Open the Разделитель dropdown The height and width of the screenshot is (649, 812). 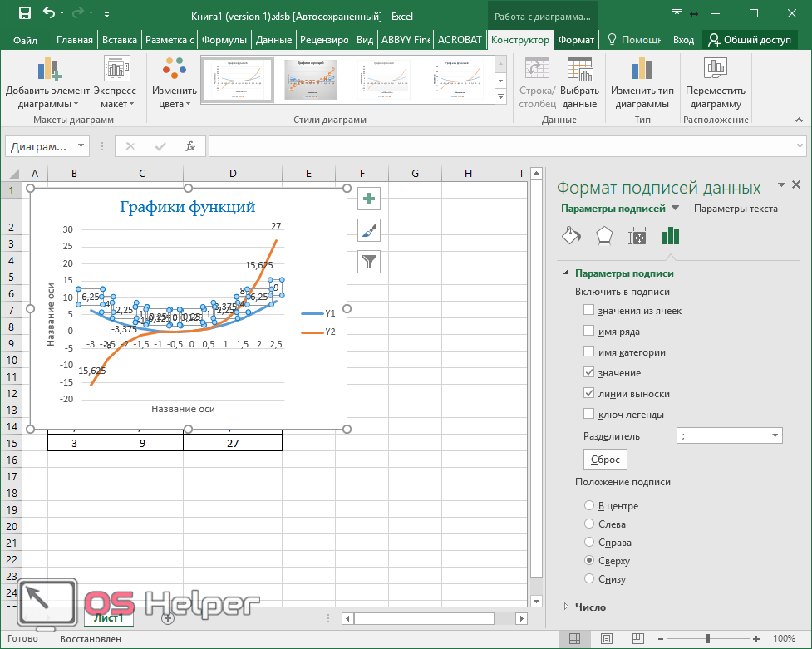click(775, 435)
